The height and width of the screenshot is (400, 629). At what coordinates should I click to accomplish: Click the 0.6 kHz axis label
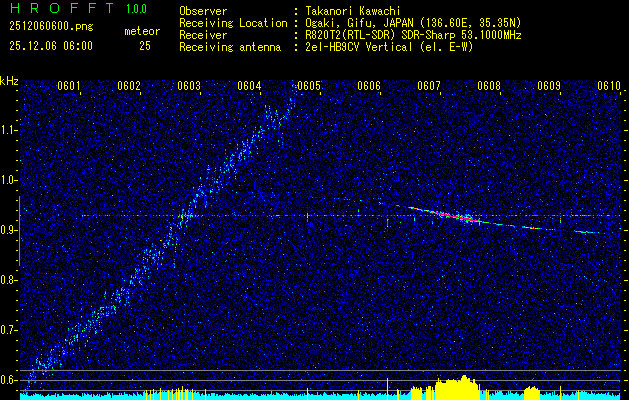pyautogui.click(x=7, y=380)
